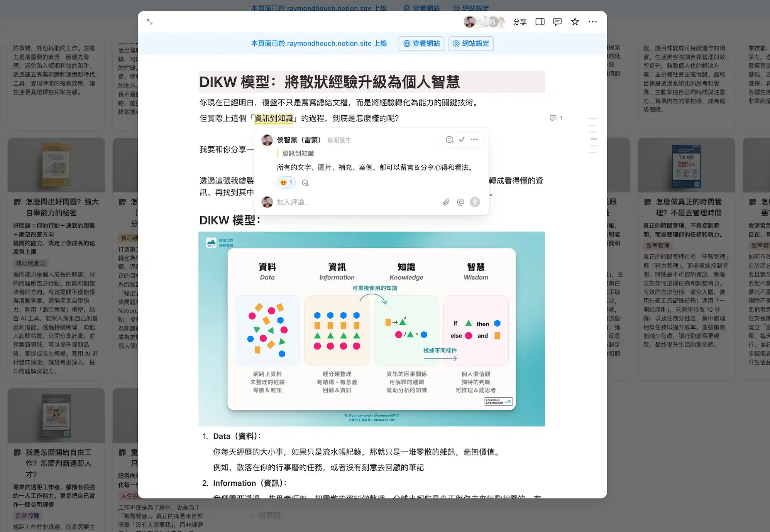Click list item Information（資訊）
Screen dimensions: 770x532
[x=249, y=483]
